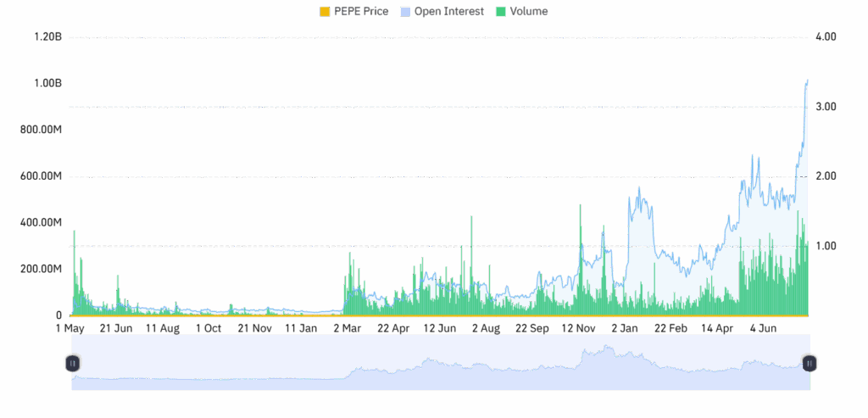Viewport: 868px width, 418px height.
Task: Click the 12 Nov date label
Action: tap(578, 329)
